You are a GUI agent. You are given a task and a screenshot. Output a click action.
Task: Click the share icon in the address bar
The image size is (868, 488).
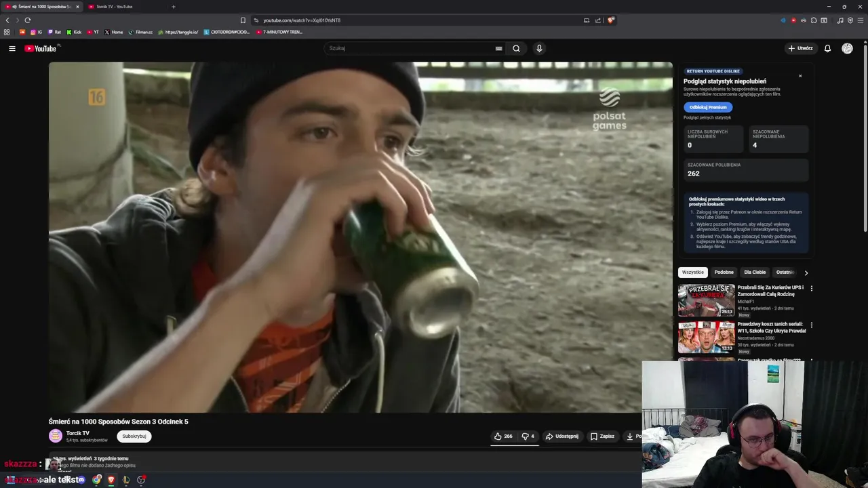598,20
